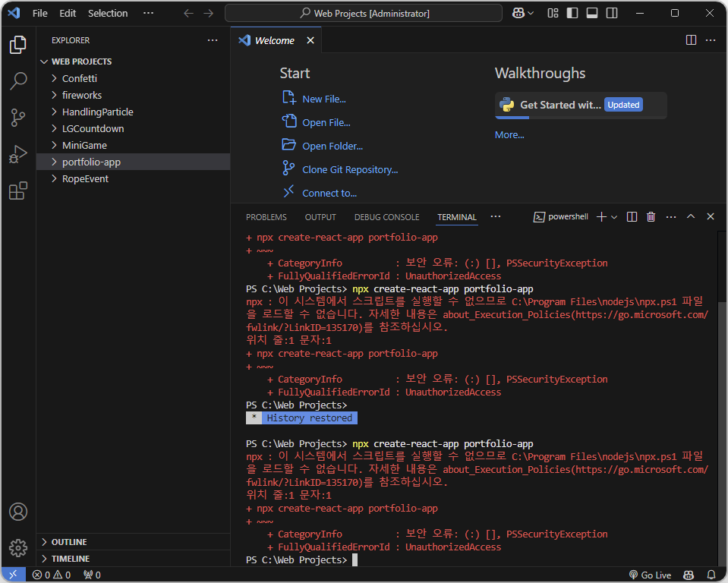Start the Go Live server
Image resolution: width=728 pixels, height=583 pixels.
point(650,575)
